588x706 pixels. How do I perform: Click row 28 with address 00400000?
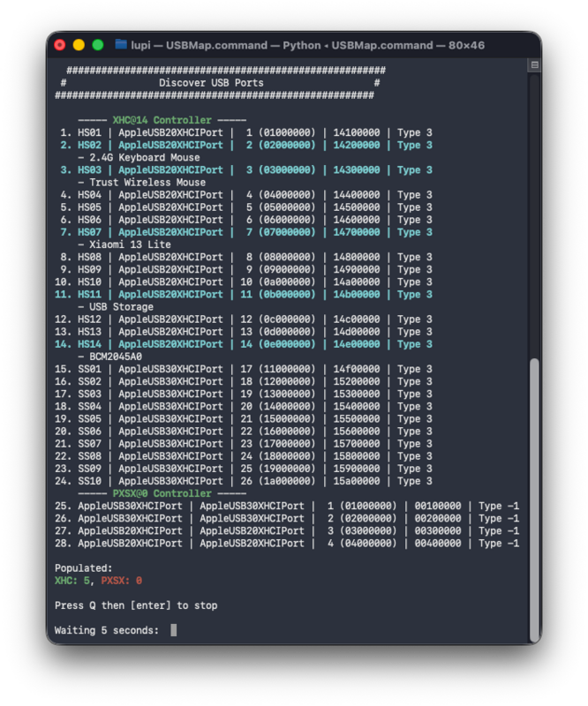tap(287, 544)
